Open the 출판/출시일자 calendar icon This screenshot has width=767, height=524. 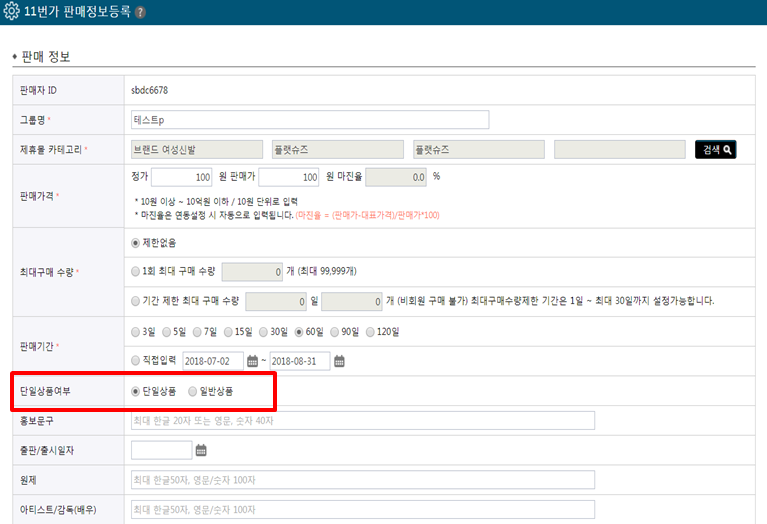(x=201, y=450)
